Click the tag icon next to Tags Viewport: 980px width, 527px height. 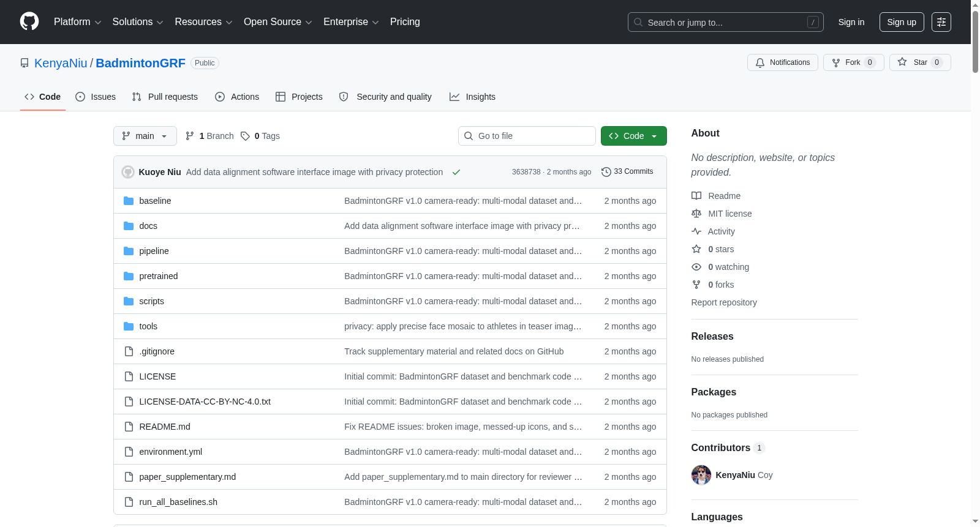point(245,136)
